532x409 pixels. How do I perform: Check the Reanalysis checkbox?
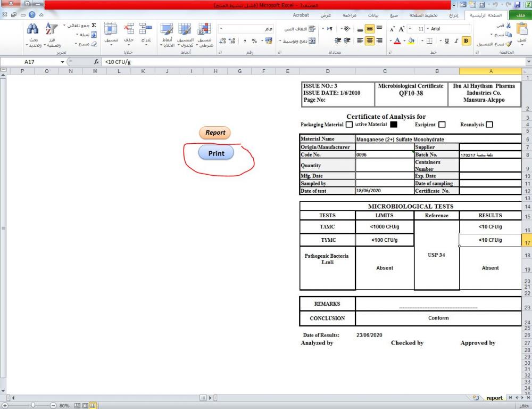coord(489,125)
